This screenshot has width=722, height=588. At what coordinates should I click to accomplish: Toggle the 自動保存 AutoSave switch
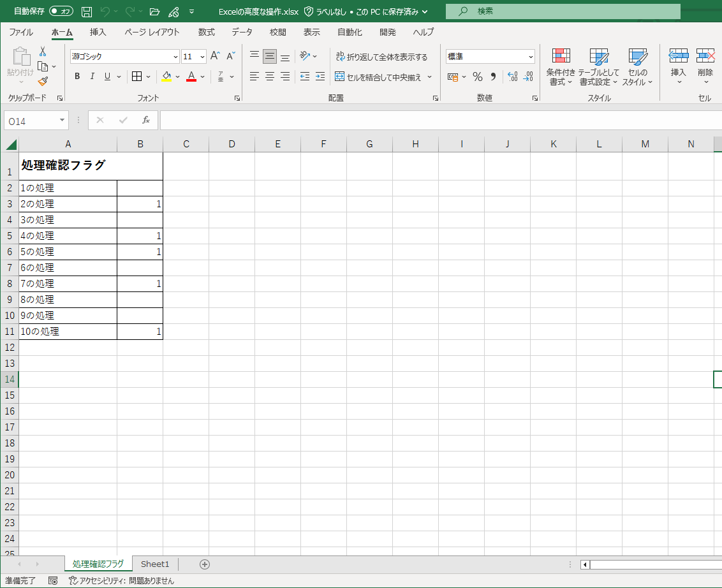61,11
